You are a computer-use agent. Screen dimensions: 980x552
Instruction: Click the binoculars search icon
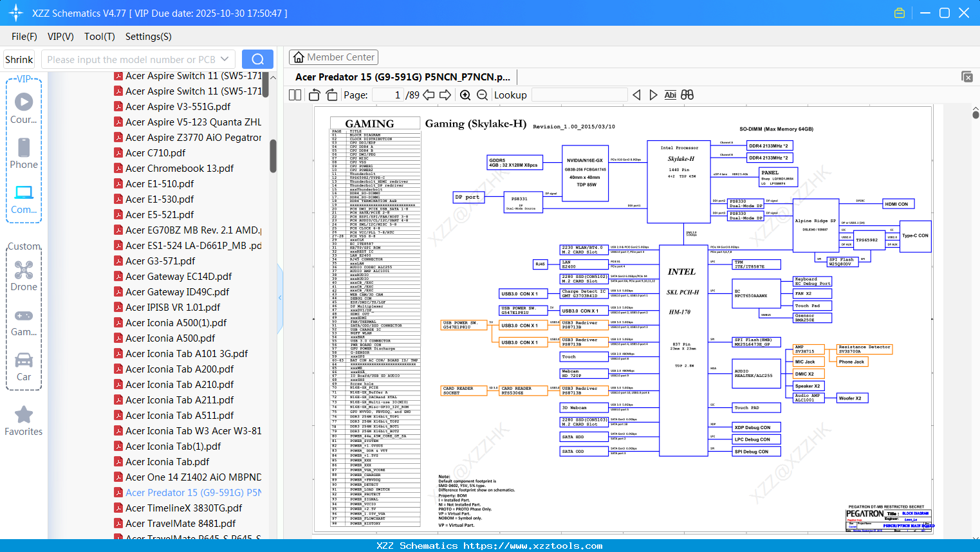687,95
